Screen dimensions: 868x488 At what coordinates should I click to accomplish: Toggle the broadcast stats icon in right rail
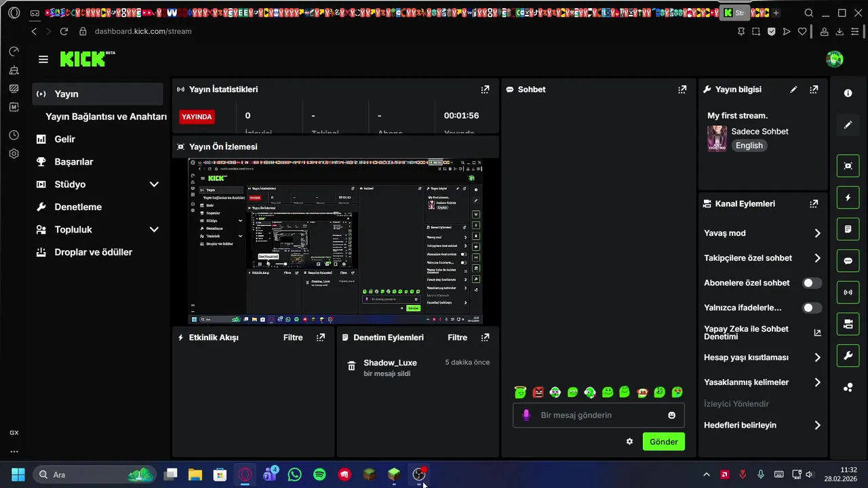(848, 293)
